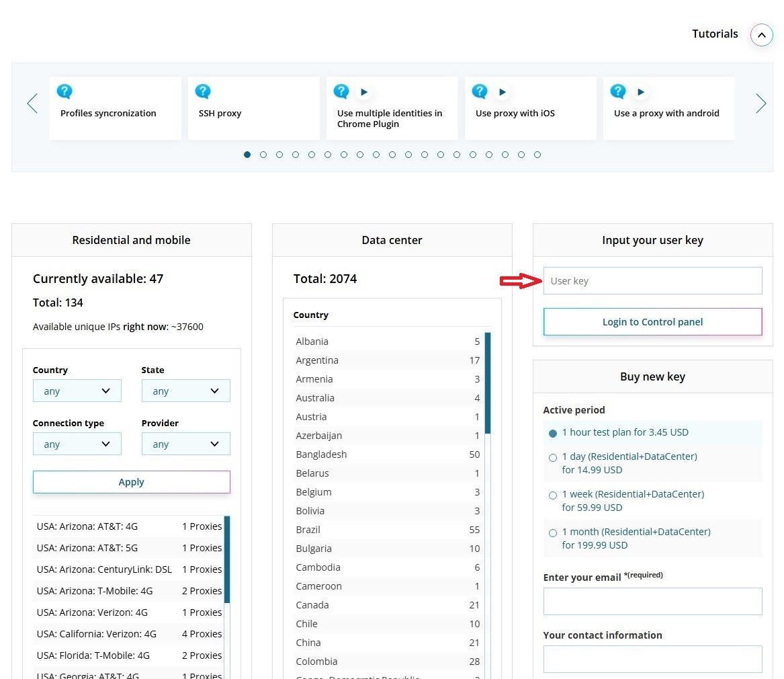Collapse the Tutorials section with chevron
Image resolution: width=784 pixels, height=679 pixels.
coord(761,35)
